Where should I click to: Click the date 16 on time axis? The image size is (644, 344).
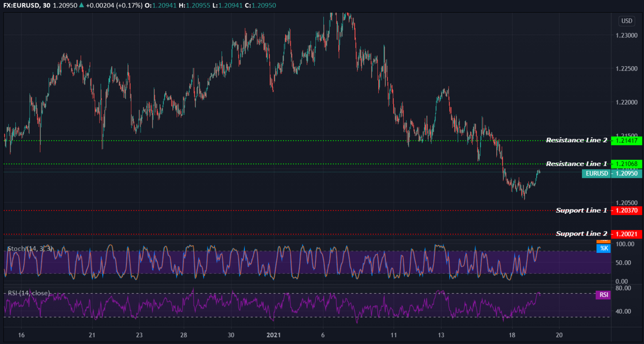pos(21,335)
